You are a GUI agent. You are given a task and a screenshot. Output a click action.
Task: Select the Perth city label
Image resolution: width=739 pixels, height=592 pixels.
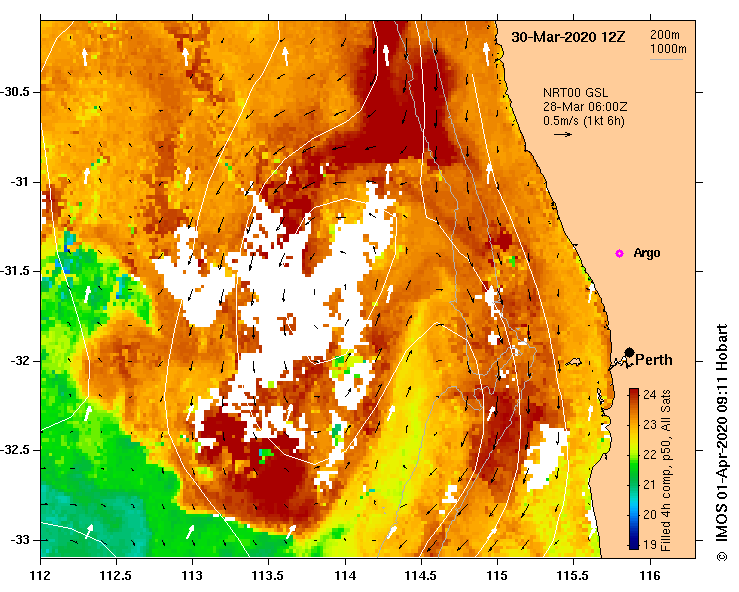click(654, 360)
